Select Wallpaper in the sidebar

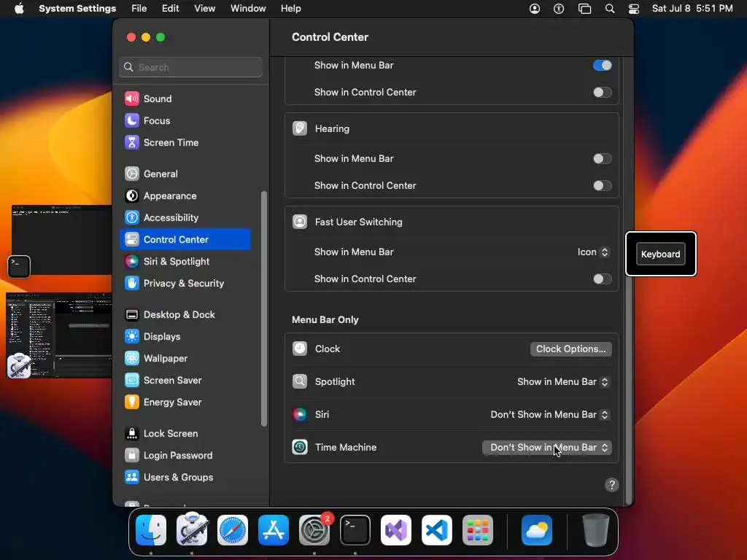(x=185, y=359)
